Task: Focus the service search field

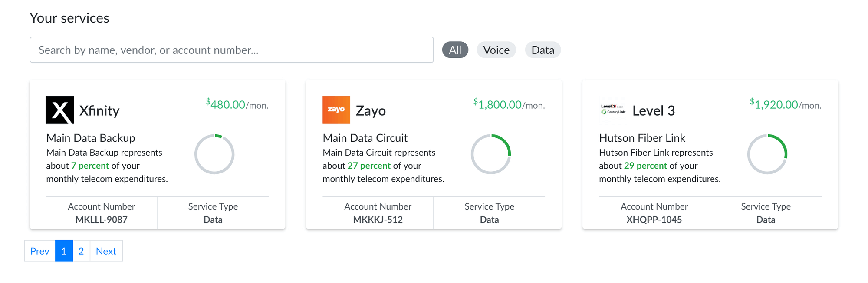Action: 232,50
